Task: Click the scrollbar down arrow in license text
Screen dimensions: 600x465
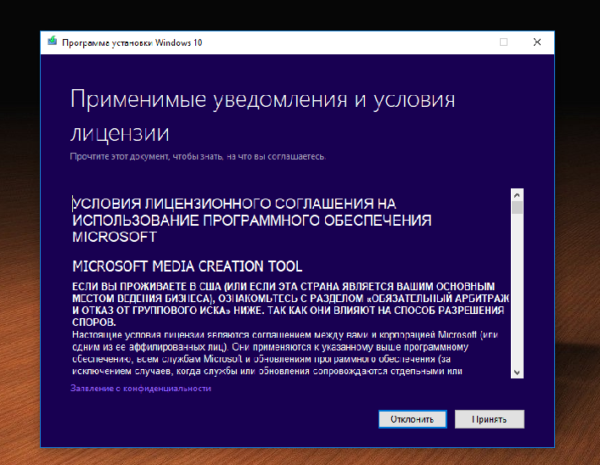Action: point(517,372)
